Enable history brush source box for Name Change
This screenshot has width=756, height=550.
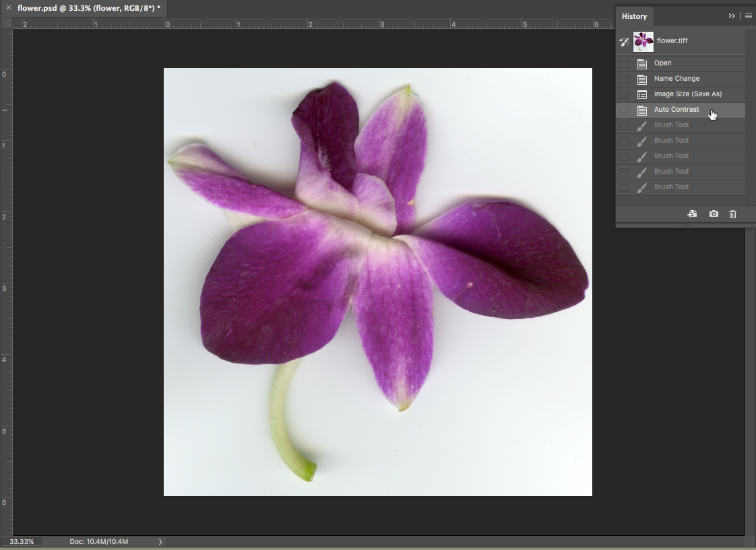click(624, 79)
